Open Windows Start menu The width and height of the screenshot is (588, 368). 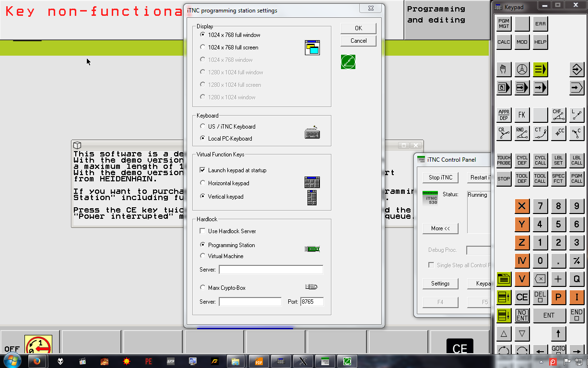click(12, 361)
